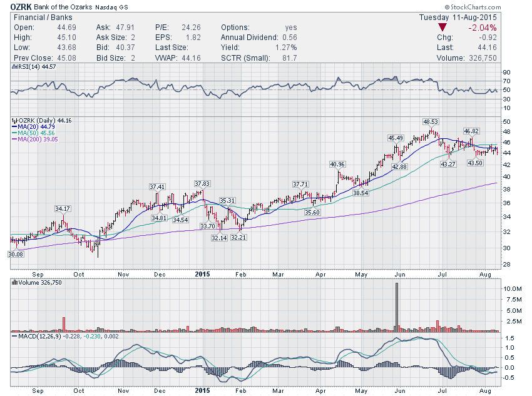Click the RSI(14) 44.57 indicator label
The width and height of the screenshot is (532, 396).
pos(37,67)
